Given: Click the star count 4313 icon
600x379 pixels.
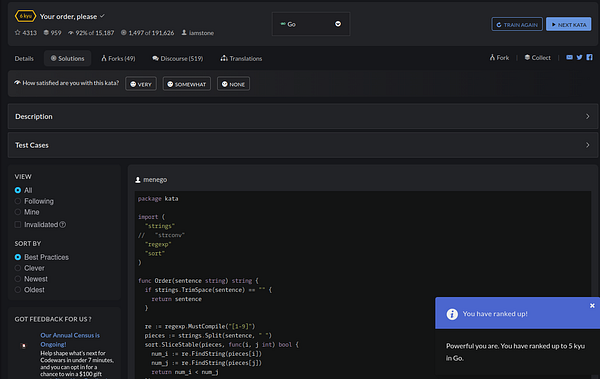Looking at the screenshot, I should (17, 33).
